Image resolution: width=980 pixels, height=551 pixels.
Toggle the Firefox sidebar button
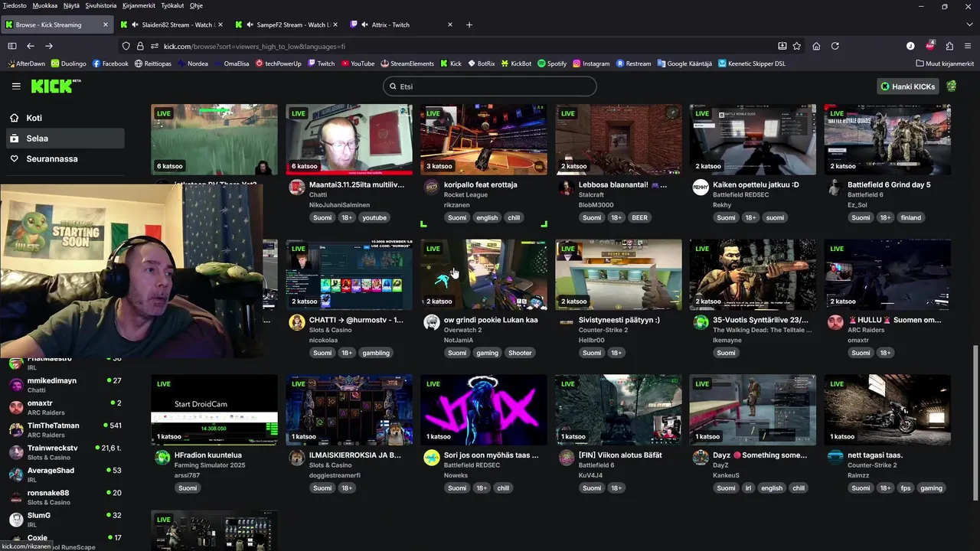tap(12, 46)
